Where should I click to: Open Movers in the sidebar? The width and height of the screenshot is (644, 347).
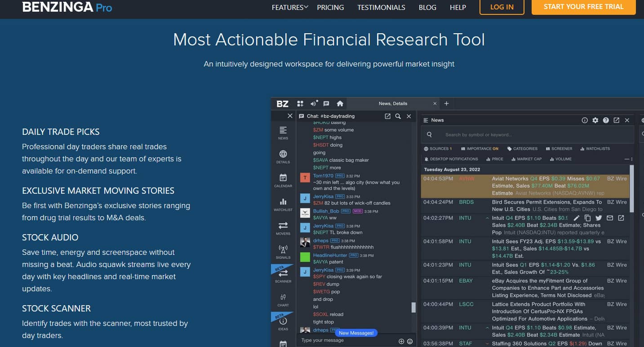[283, 228]
